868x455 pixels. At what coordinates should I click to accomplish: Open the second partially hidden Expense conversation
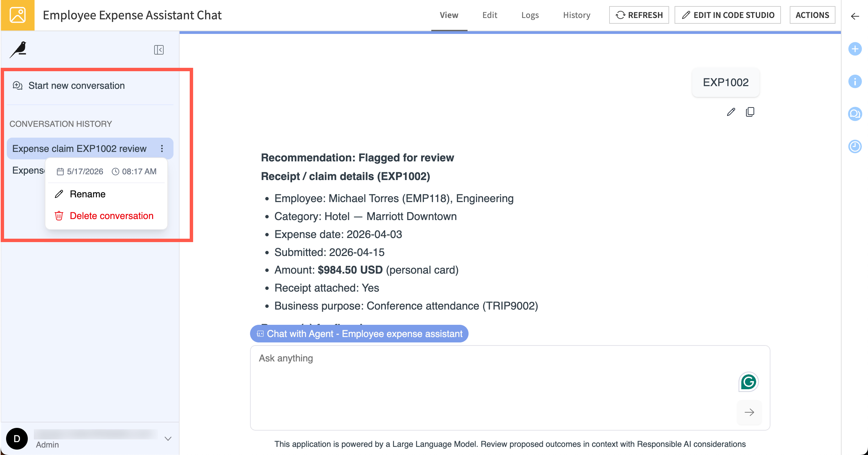tap(28, 170)
